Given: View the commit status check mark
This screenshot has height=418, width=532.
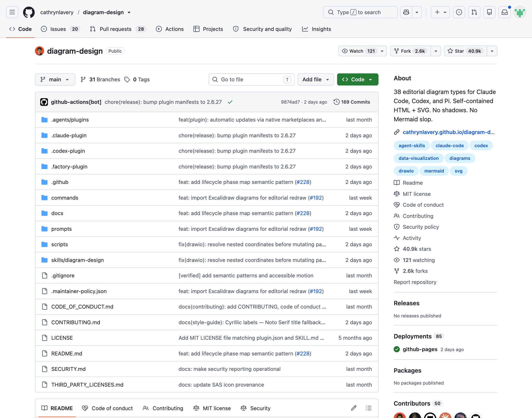Looking at the screenshot, I should click(x=230, y=102).
